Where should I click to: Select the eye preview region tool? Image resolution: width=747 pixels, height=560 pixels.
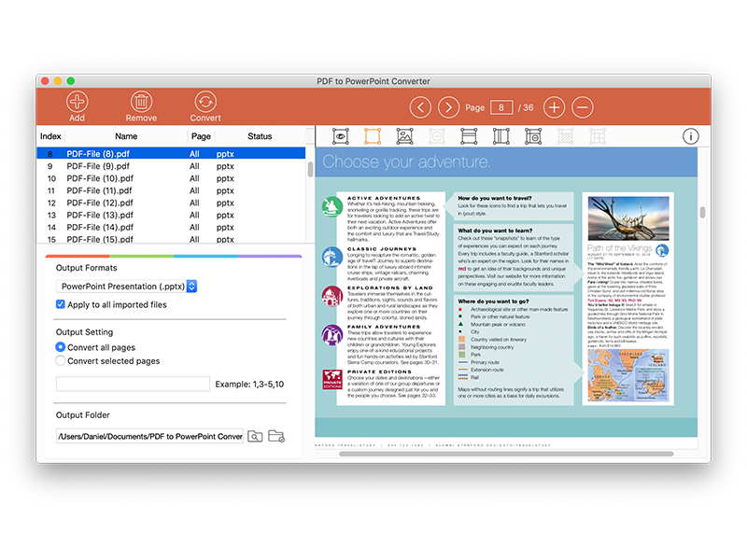[x=340, y=136]
